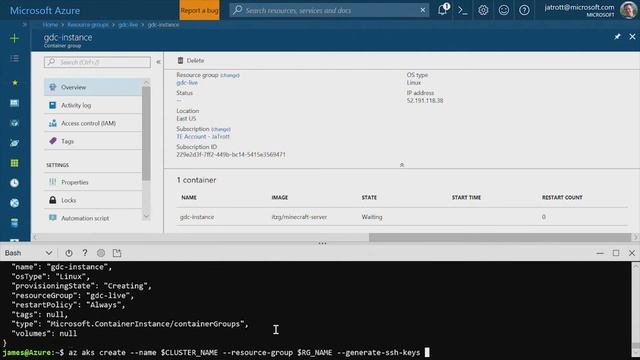
Task: Click the terminal command line
Action: coord(216,353)
